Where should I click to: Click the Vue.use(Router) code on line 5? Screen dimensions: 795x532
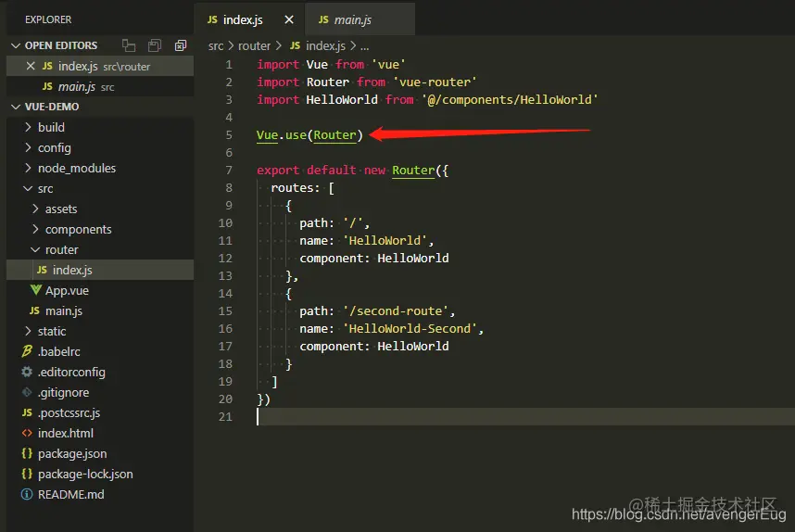[309, 135]
